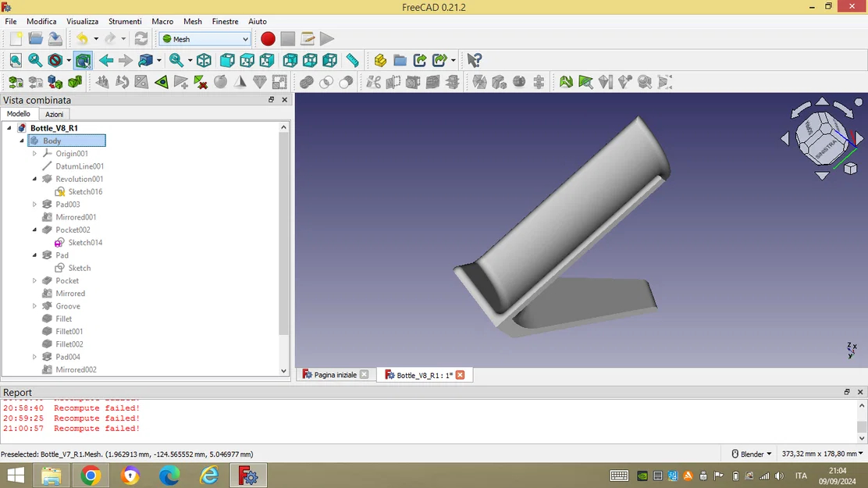
Task: Go back to the previous view
Action: point(106,60)
